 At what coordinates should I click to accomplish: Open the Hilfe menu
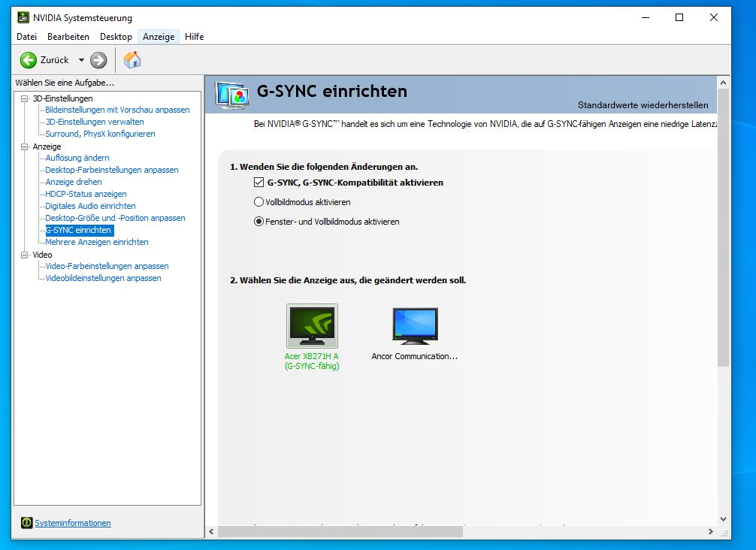tap(195, 37)
